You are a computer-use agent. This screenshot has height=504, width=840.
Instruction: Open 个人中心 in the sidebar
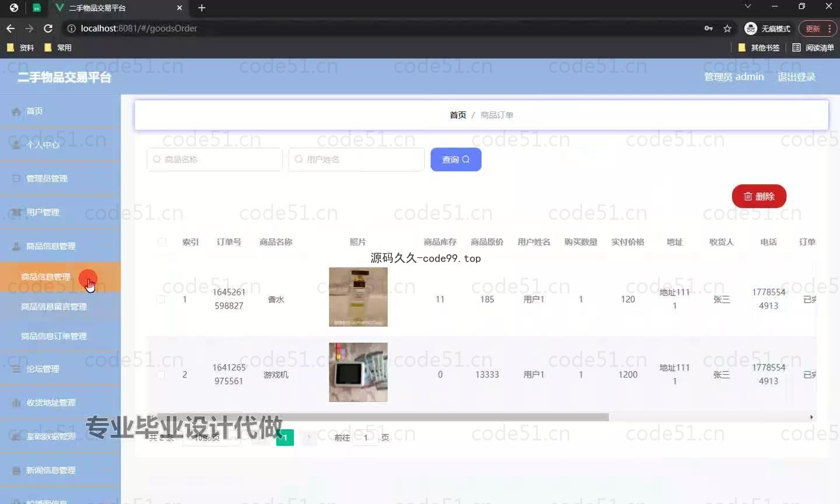[x=60, y=145]
